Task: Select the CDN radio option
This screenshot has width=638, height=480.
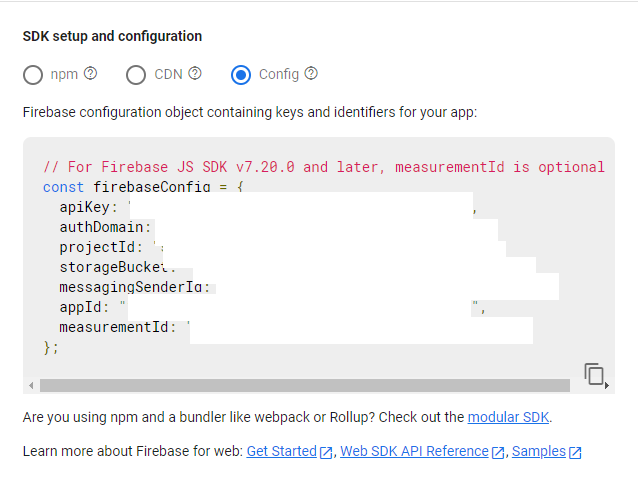Action: tap(136, 74)
